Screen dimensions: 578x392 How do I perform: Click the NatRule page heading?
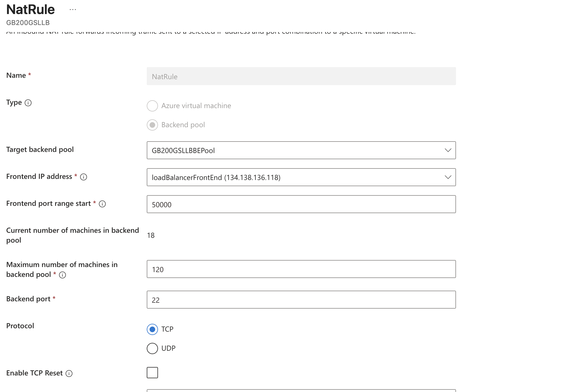(30, 10)
